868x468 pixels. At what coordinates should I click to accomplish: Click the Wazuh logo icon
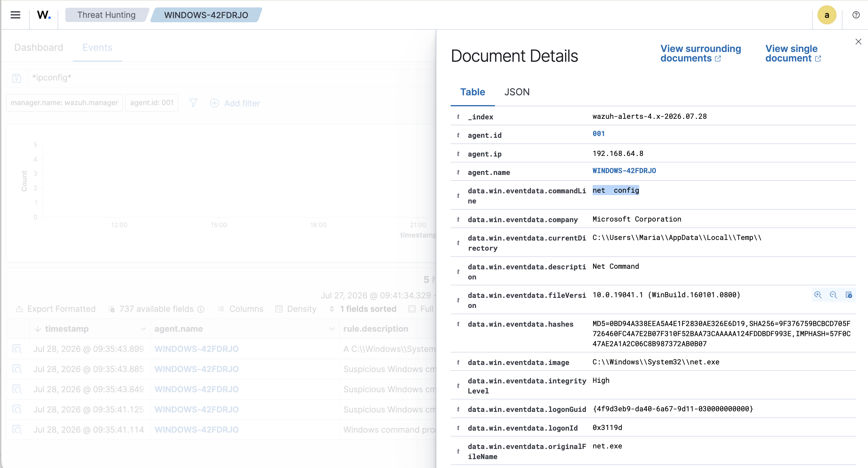click(44, 15)
